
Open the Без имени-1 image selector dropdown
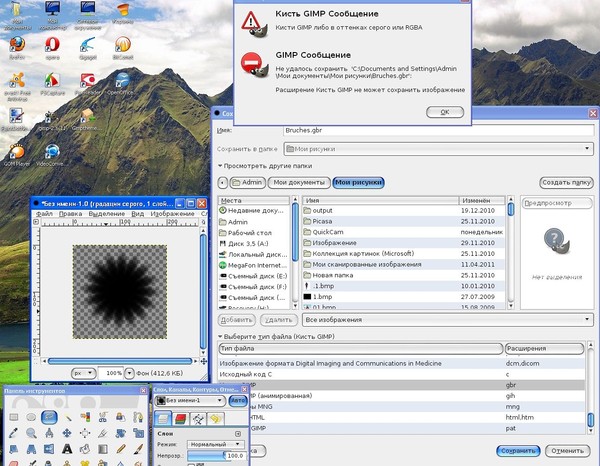click(x=190, y=401)
